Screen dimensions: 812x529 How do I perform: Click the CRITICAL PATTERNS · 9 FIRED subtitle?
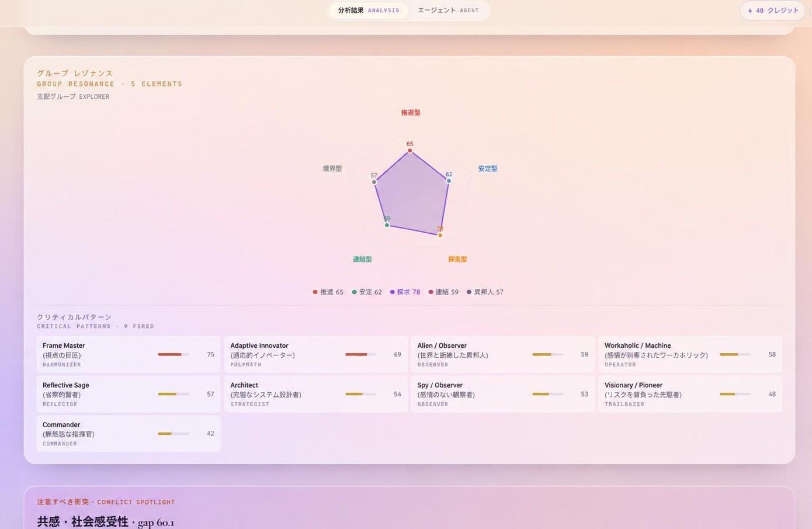[95, 327]
